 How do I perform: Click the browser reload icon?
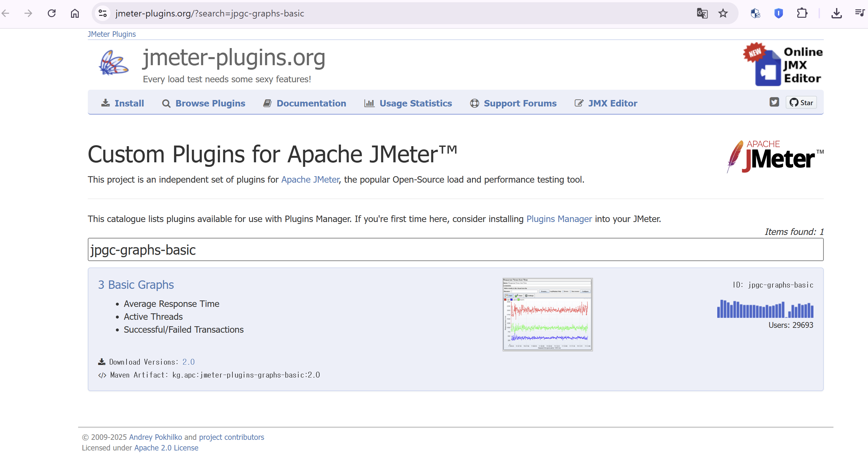52,13
